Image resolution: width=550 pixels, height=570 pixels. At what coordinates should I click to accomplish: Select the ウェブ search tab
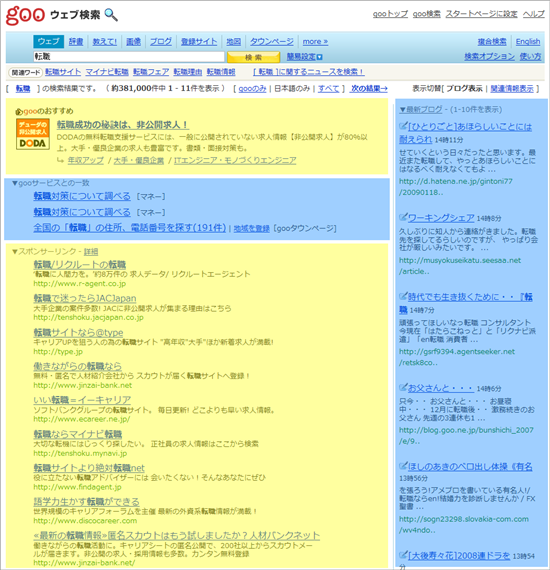[x=48, y=41]
